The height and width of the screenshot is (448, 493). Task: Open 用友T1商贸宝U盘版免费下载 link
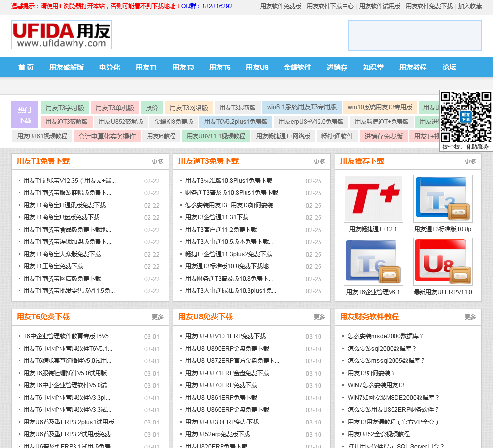(61, 217)
